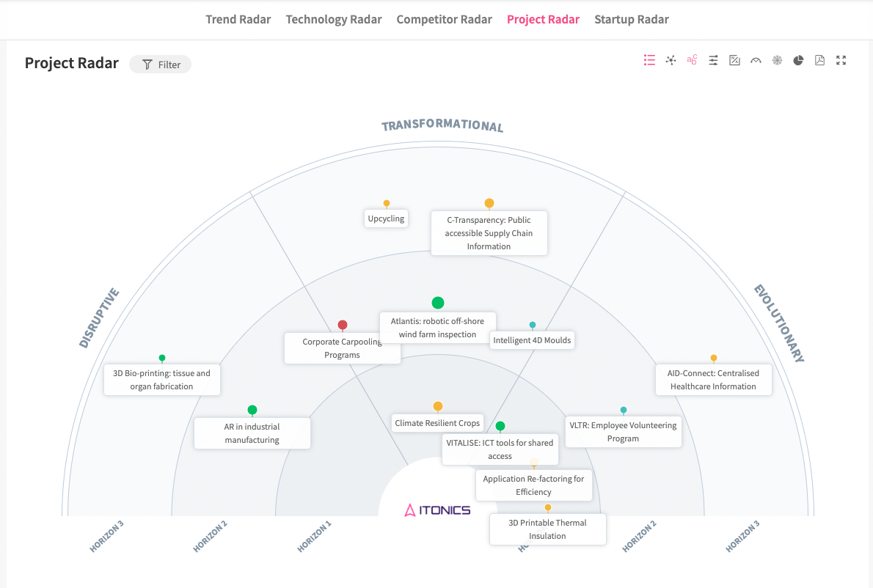Click the N/A values icon
The image size is (873, 588).
(x=734, y=60)
